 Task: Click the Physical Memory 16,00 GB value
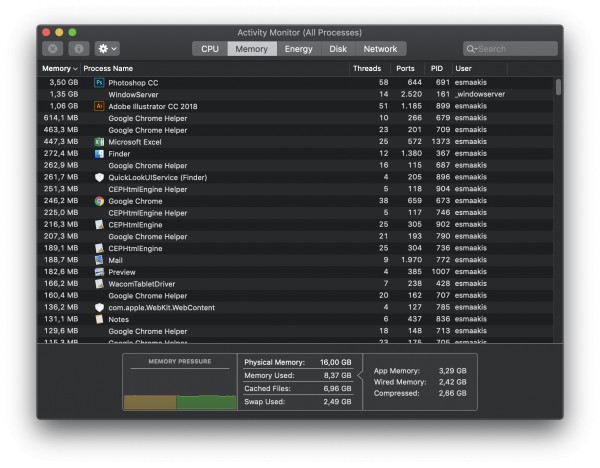(336, 362)
